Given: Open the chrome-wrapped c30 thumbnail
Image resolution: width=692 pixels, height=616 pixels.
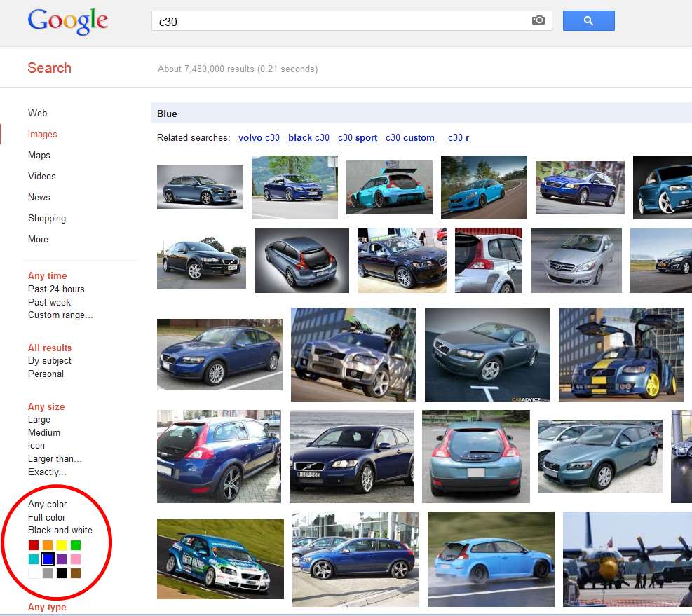Looking at the screenshot, I should tap(353, 355).
